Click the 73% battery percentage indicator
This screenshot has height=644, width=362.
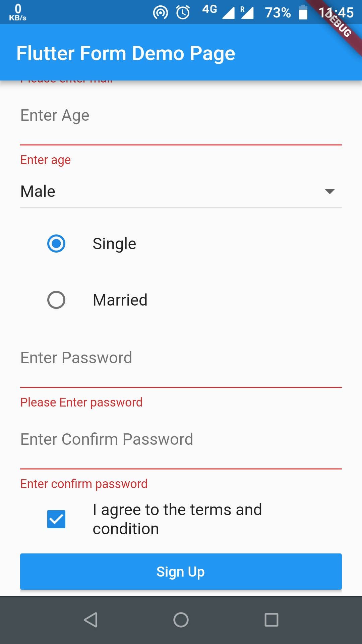click(278, 12)
